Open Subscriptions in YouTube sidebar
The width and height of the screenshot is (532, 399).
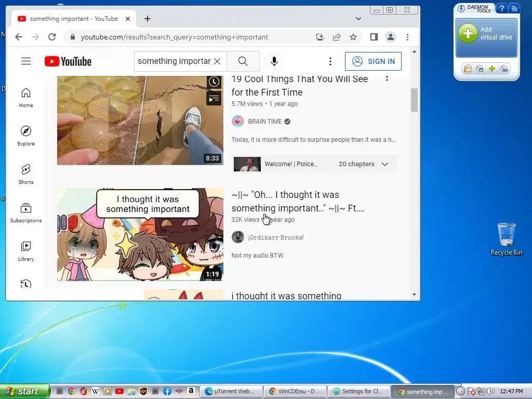[26, 212]
